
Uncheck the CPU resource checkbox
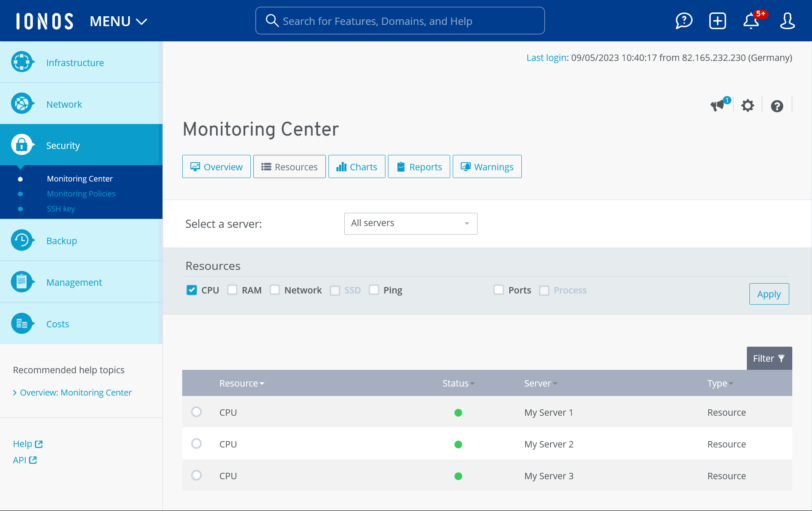[x=192, y=290]
